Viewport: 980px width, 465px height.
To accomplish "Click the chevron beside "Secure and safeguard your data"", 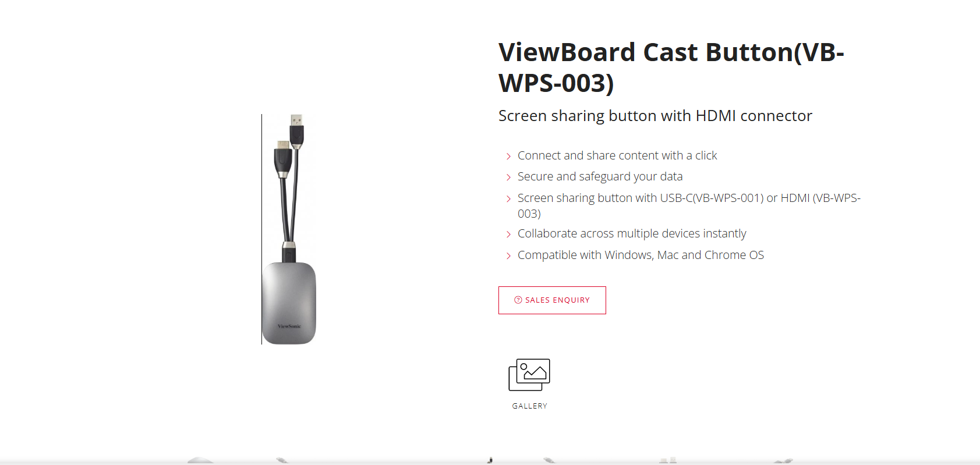I will click(508, 178).
